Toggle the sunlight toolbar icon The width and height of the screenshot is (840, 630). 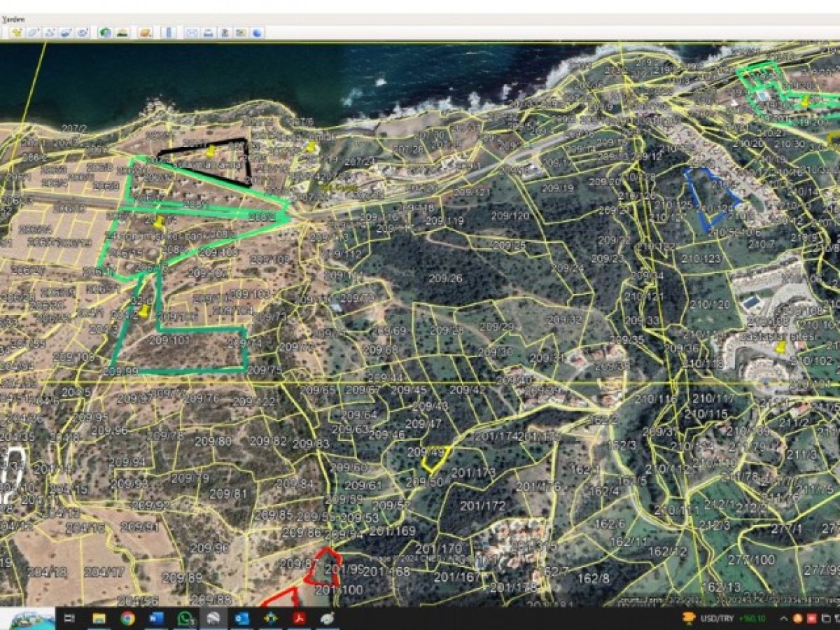(x=122, y=33)
